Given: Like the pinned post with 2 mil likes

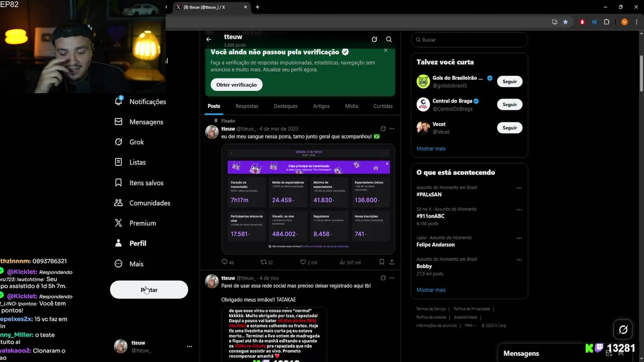Looking at the screenshot, I should pos(303,262).
